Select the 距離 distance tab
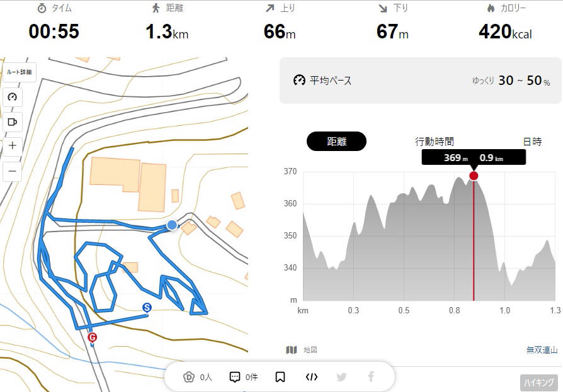563x392 pixels. pyautogui.click(x=336, y=142)
